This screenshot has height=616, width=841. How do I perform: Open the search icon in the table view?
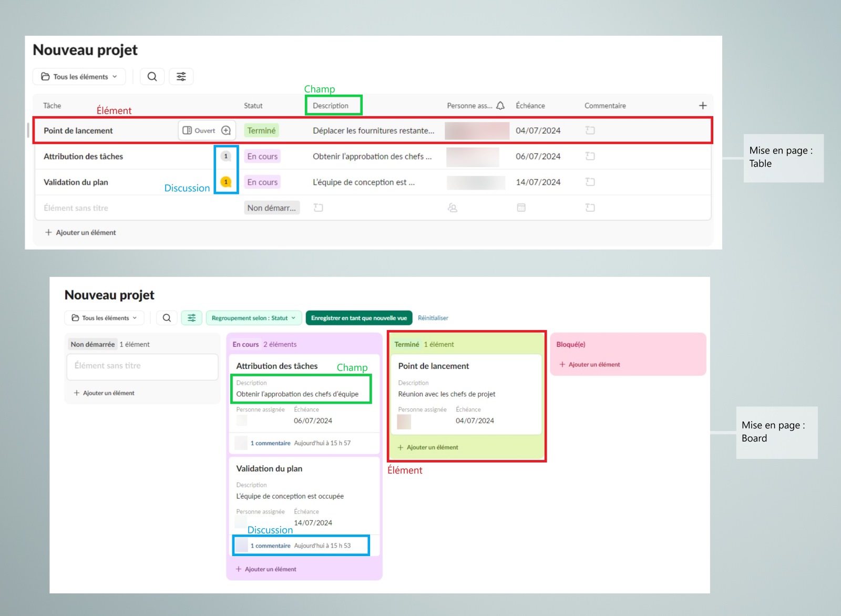click(152, 76)
